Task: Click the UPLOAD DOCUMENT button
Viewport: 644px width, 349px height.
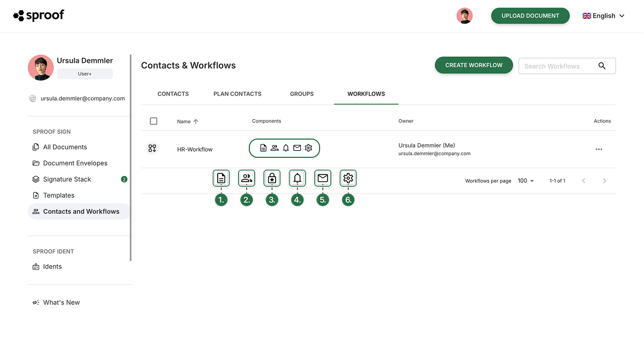Action: (530, 16)
